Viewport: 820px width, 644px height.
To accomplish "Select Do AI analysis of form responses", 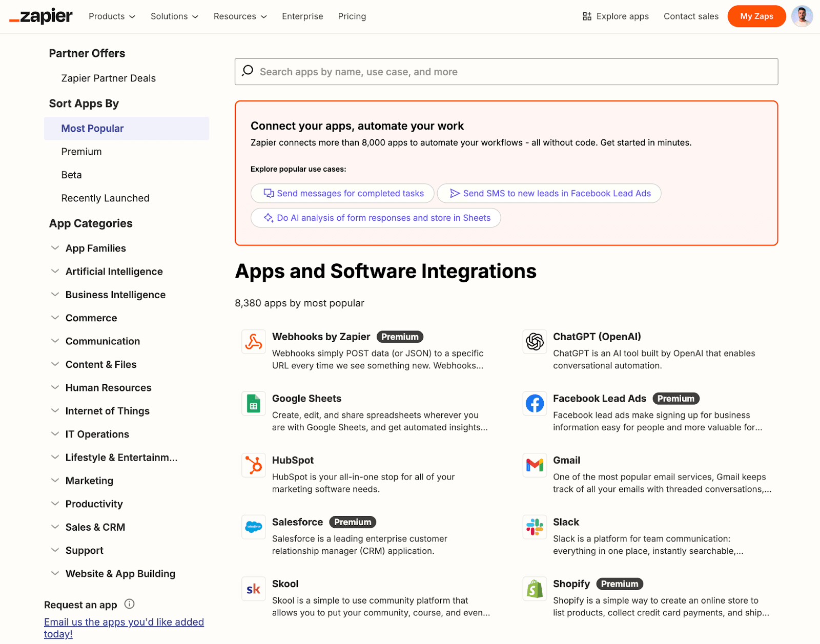I will pos(376,218).
